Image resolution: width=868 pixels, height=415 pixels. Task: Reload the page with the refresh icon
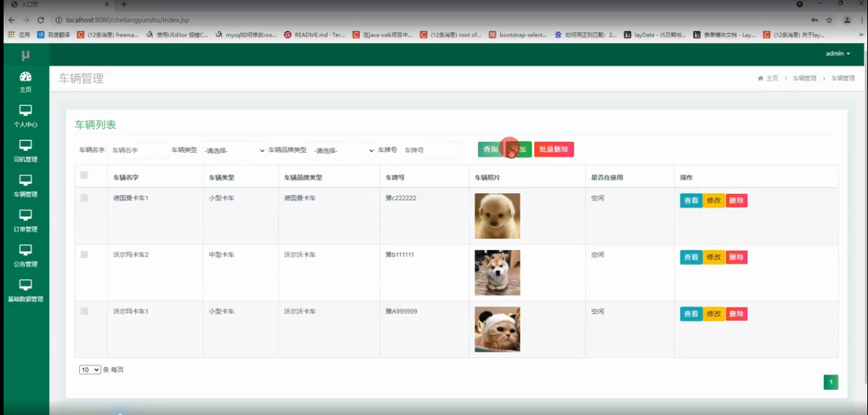click(x=40, y=20)
